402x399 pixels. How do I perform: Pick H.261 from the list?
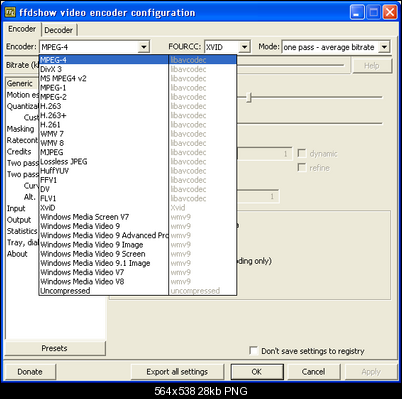[x=138, y=125]
